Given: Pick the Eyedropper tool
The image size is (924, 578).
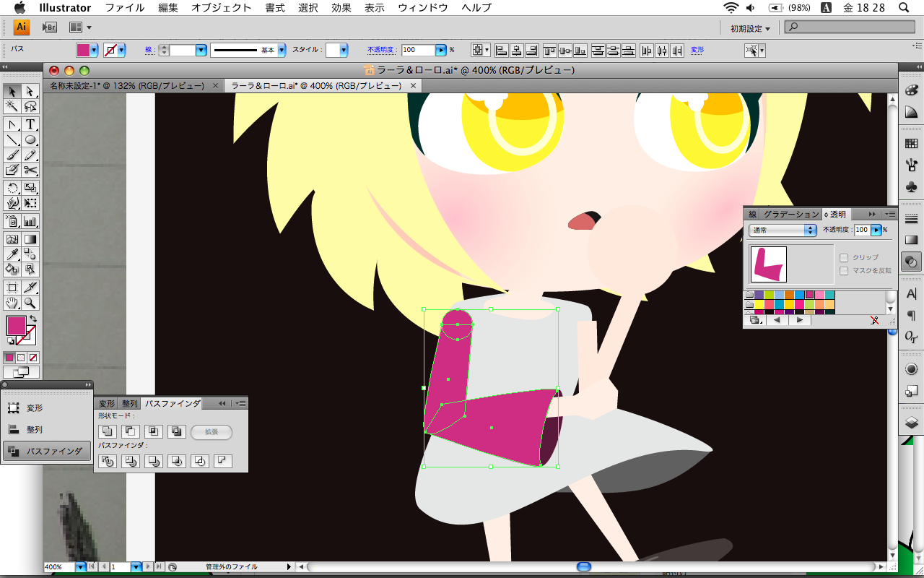Looking at the screenshot, I should coord(12,254).
